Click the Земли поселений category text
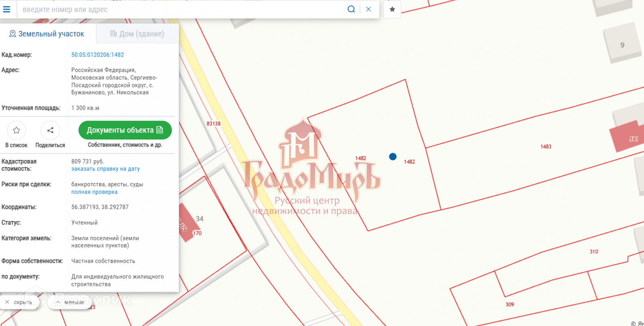The width and height of the screenshot is (644, 326). click(105, 242)
